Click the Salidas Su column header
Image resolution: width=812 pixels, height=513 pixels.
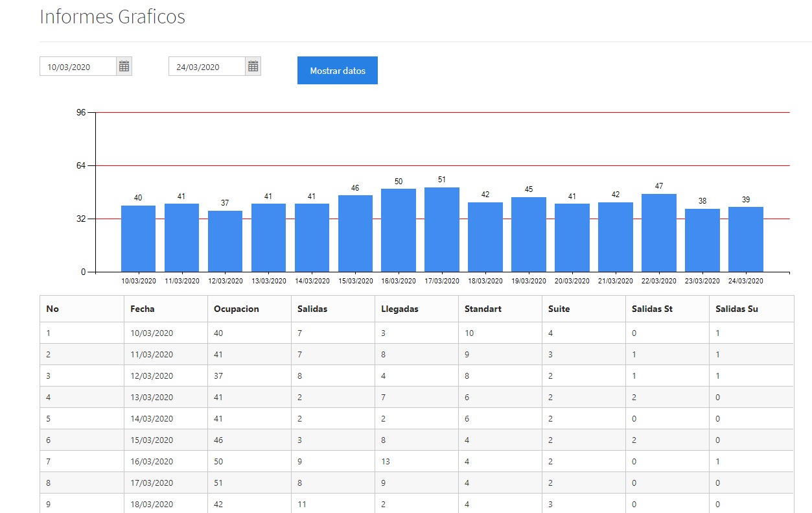click(x=736, y=309)
